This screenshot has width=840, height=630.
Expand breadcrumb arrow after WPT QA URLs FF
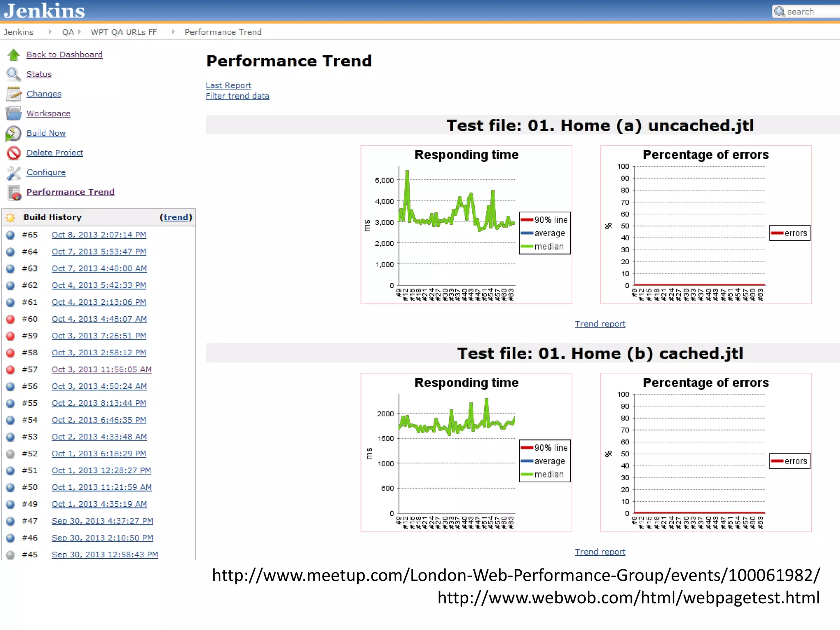[173, 32]
